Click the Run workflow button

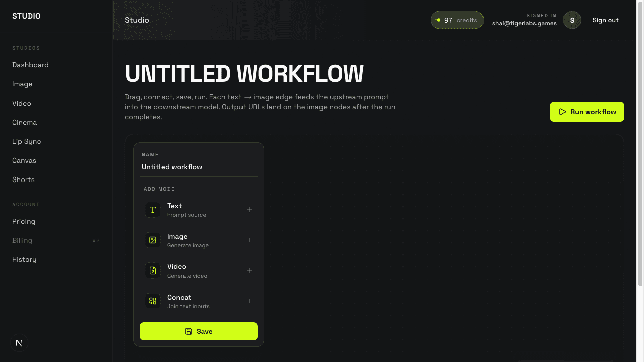click(x=587, y=112)
